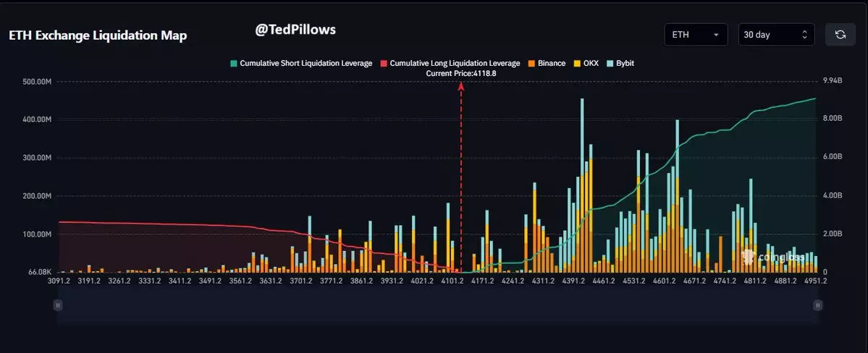Viewport: 868px width, 353px height.
Task: Click the 500.00M y-axis label
Action: tap(36, 81)
